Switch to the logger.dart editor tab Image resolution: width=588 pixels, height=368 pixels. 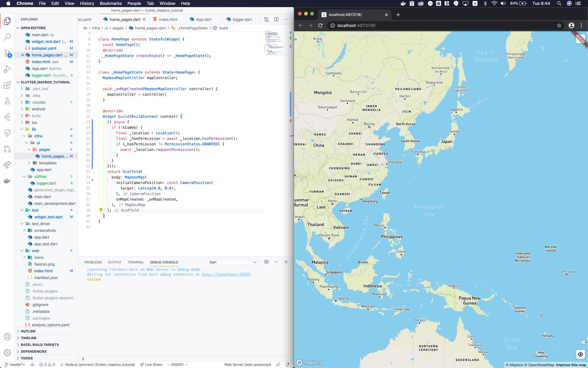point(242,19)
